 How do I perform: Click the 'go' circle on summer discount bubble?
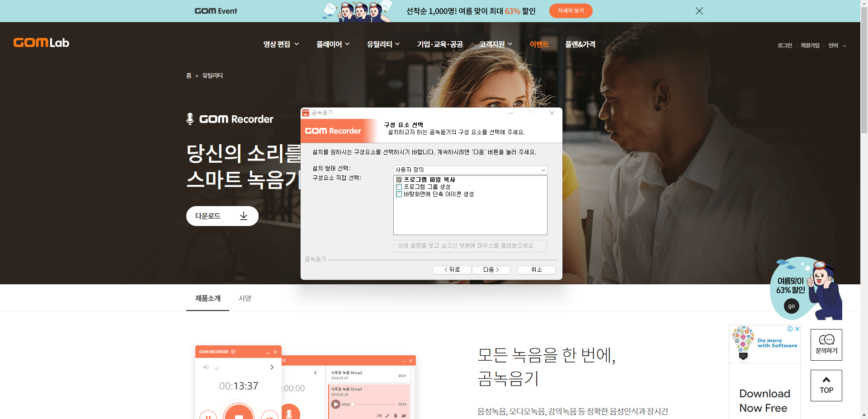pyautogui.click(x=791, y=306)
